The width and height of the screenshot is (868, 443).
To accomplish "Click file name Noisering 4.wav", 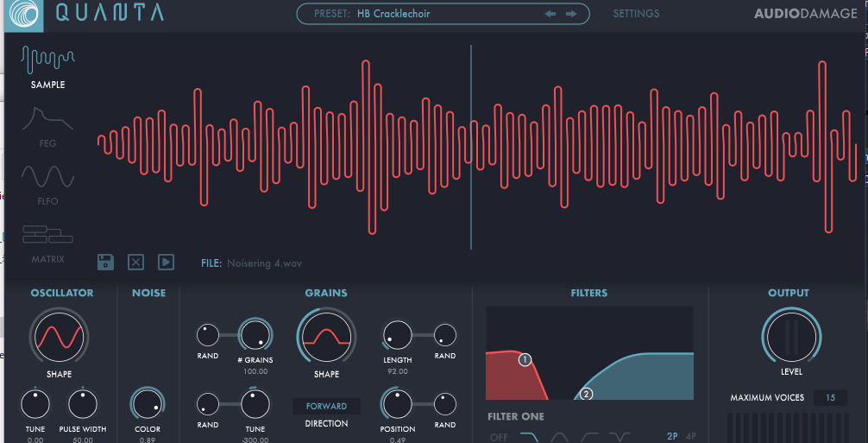I will pyautogui.click(x=265, y=263).
